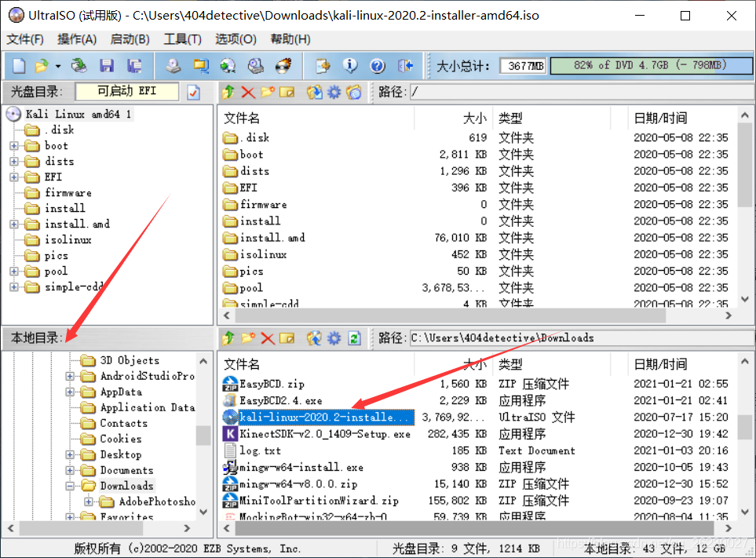The image size is (756, 558).
Task: Click the folder-list icon right of the disc pane gear
Action: [x=354, y=92]
